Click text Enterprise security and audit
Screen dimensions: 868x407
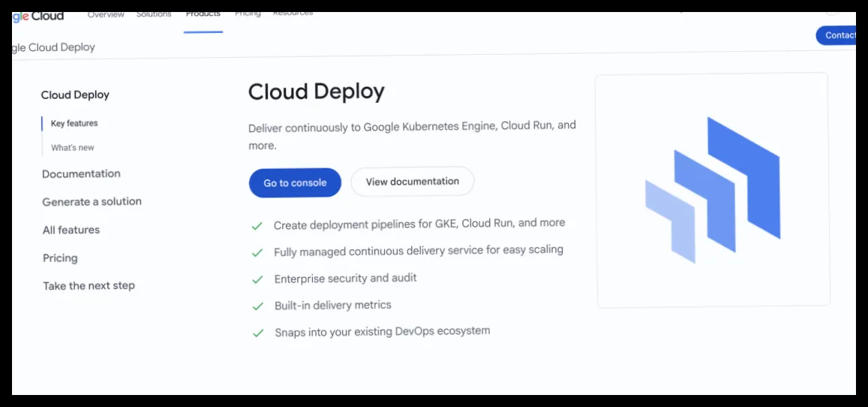pos(345,279)
